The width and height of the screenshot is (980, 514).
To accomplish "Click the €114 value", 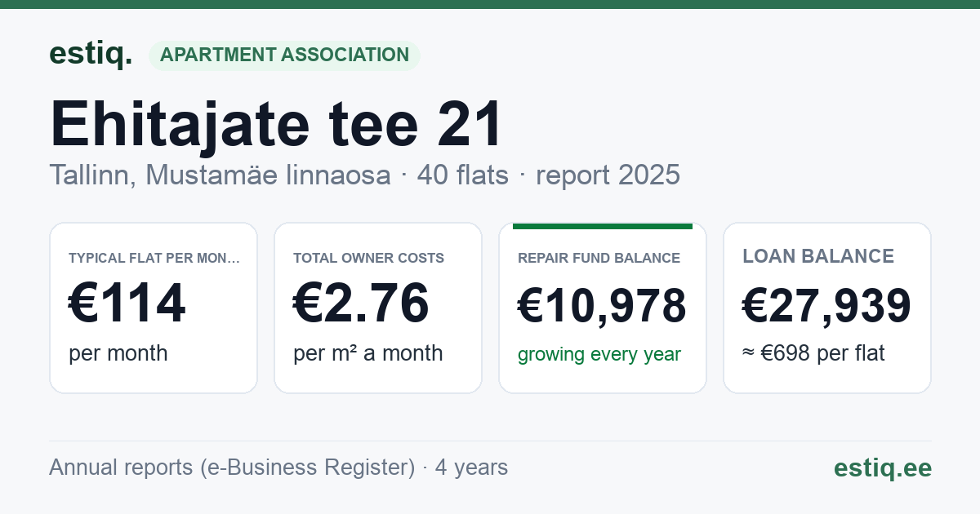I will (x=127, y=304).
